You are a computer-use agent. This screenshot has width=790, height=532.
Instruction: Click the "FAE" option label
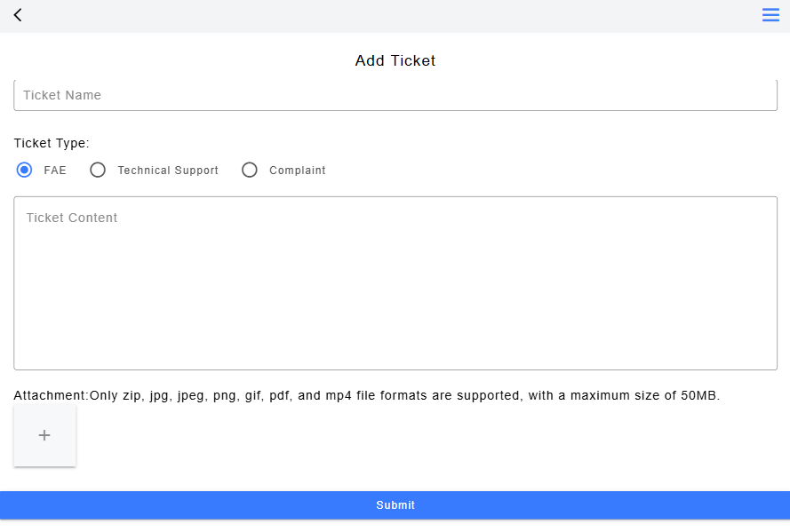[55, 171]
